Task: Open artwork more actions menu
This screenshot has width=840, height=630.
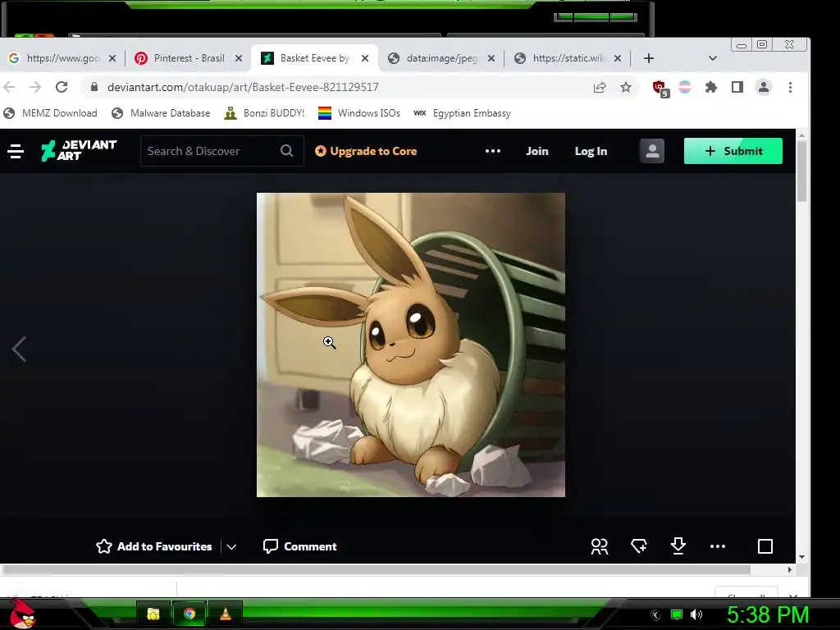Action: (x=717, y=546)
